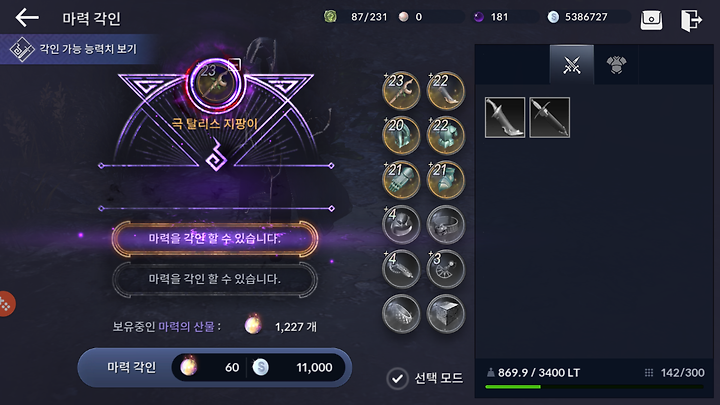
Task: Select the +20 helmet equipment slot
Action: pos(401,135)
